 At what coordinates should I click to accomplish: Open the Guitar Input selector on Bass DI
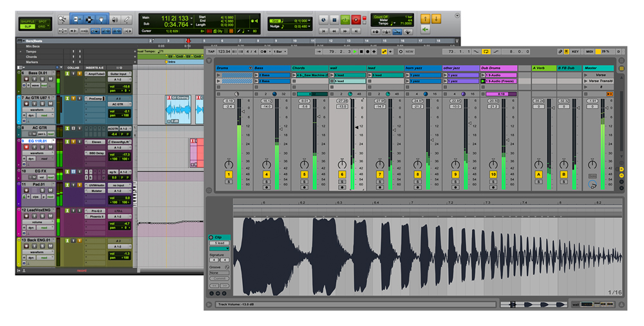(119, 74)
